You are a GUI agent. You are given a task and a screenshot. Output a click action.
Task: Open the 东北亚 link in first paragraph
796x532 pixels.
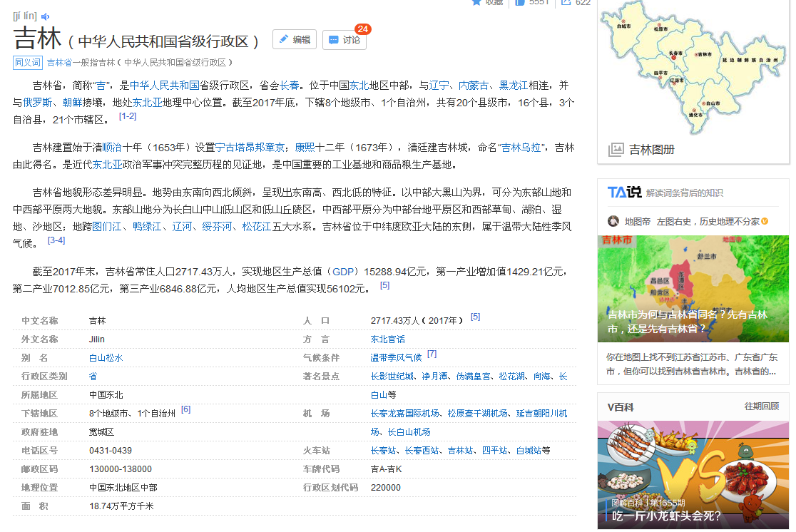147,103
